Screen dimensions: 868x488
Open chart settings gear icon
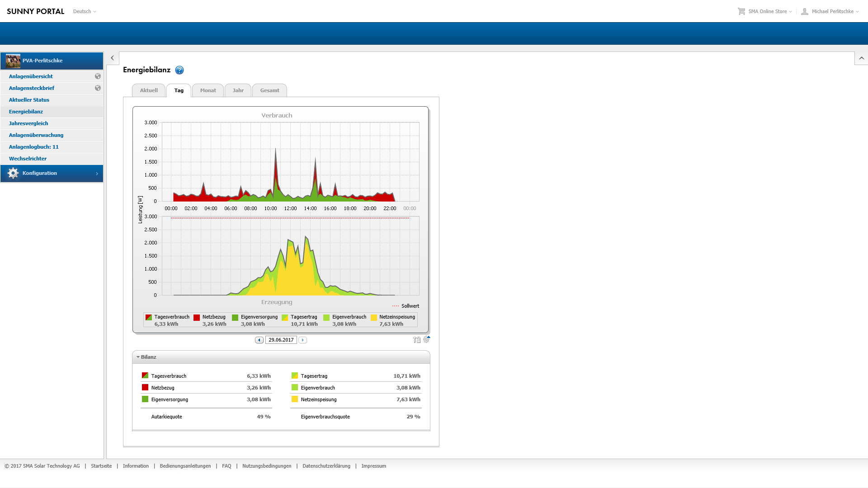click(x=426, y=339)
